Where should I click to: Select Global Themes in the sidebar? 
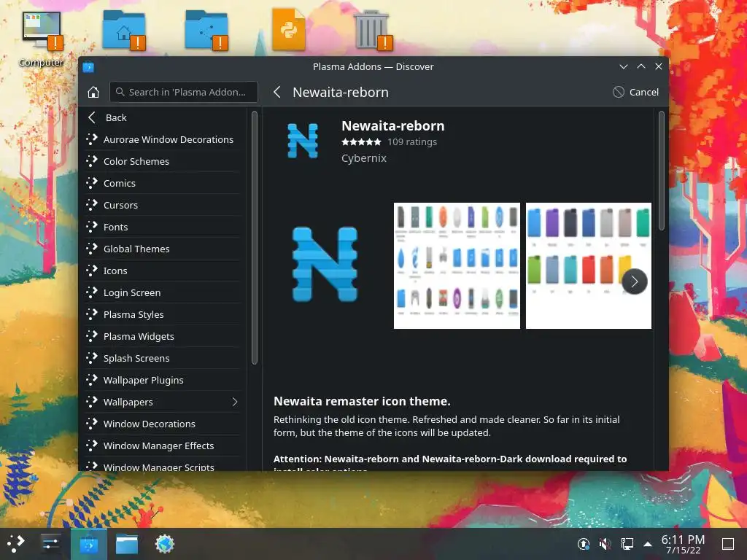tap(163, 249)
